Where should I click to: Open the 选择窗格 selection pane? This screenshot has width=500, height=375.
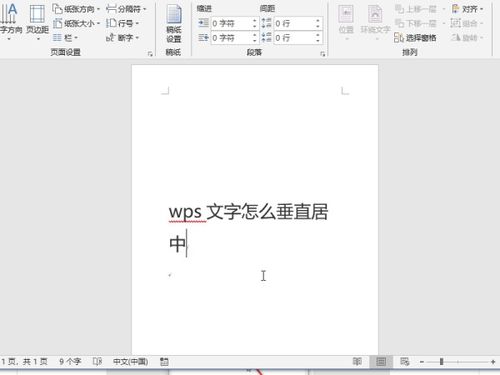coord(415,38)
